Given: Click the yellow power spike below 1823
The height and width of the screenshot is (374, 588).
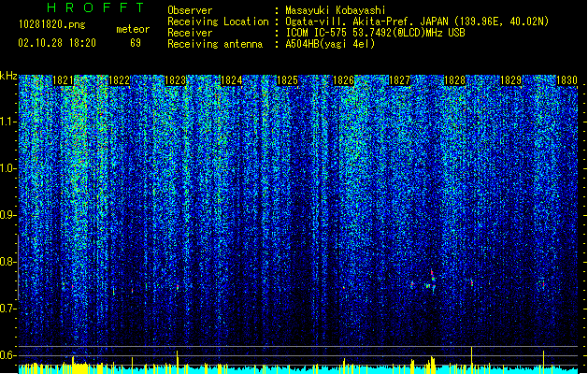Looking at the screenshot, I should [x=178, y=362].
